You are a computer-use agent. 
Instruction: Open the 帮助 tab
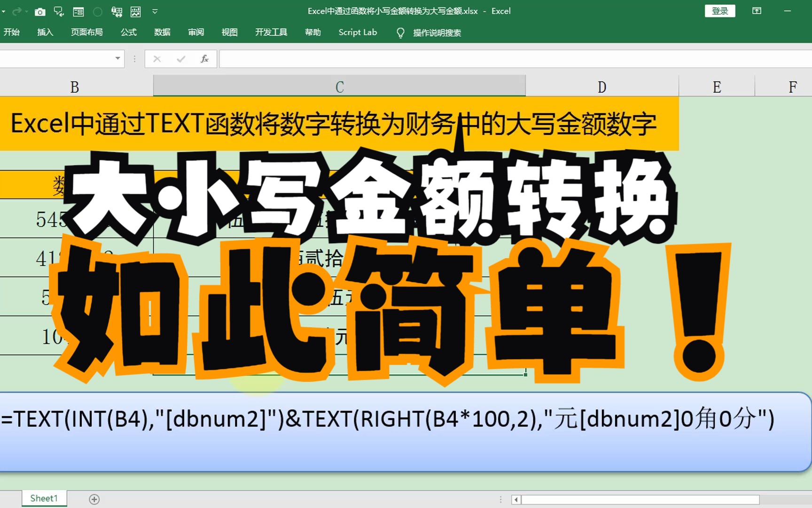click(x=313, y=32)
